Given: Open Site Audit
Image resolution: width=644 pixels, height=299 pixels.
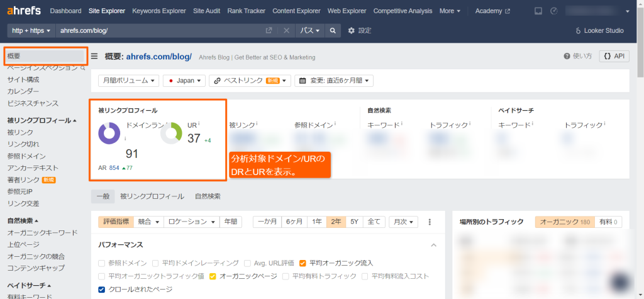Looking at the screenshot, I should (x=206, y=11).
